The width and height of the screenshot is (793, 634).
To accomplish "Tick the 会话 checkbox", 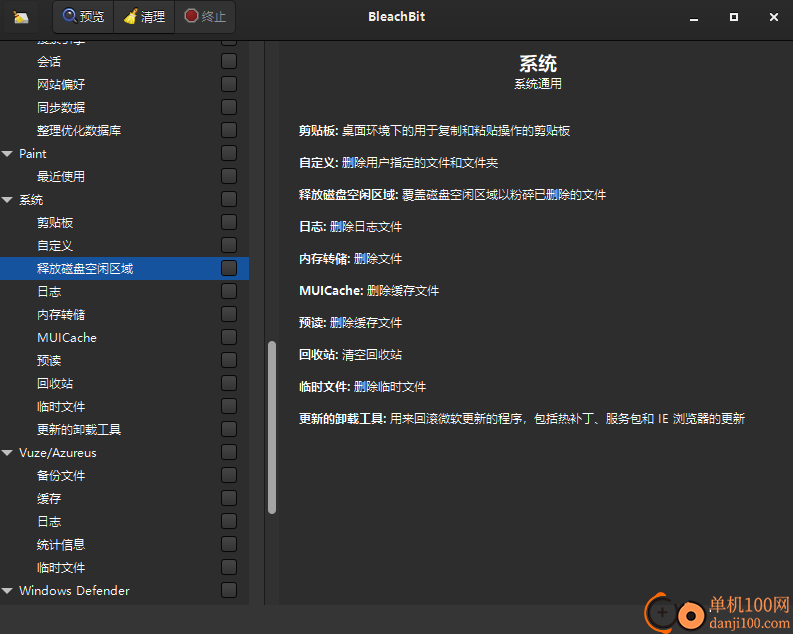I will [229, 61].
